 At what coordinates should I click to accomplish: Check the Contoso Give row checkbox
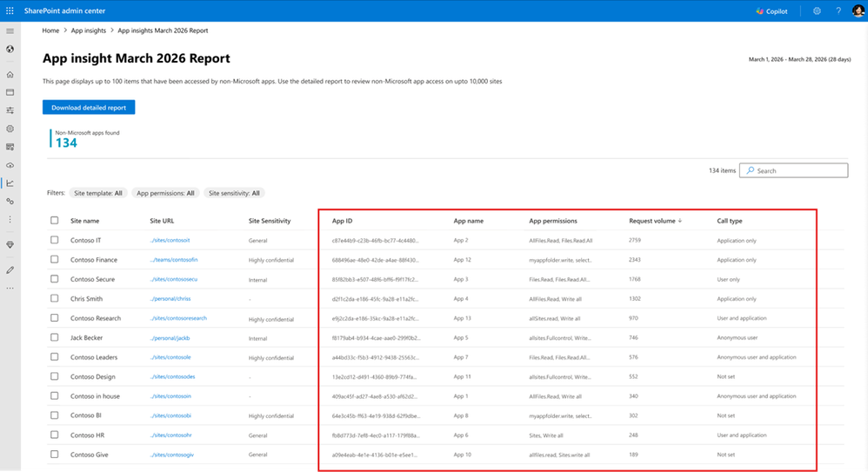coord(54,455)
